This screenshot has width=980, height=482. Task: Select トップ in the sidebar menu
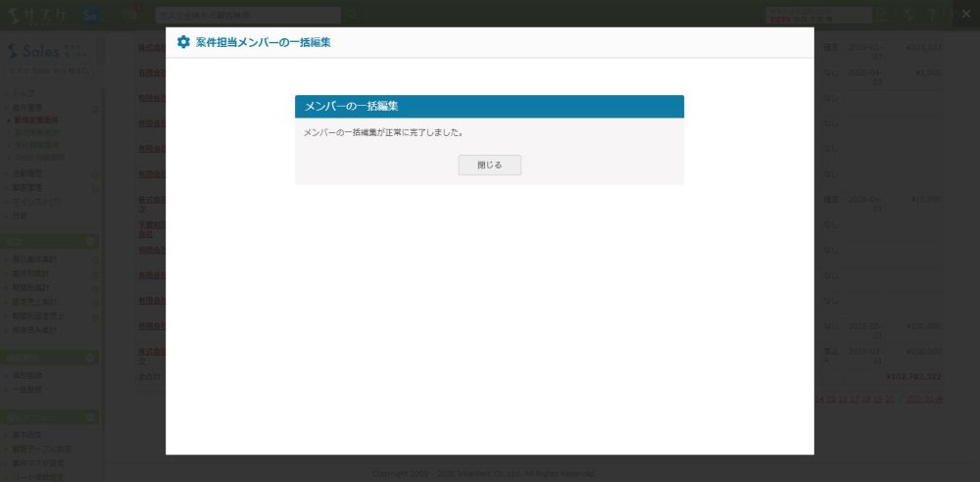(23, 94)
